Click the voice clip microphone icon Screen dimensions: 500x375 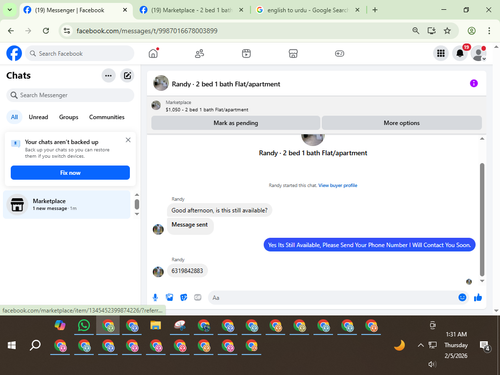(x=155, y=297)
